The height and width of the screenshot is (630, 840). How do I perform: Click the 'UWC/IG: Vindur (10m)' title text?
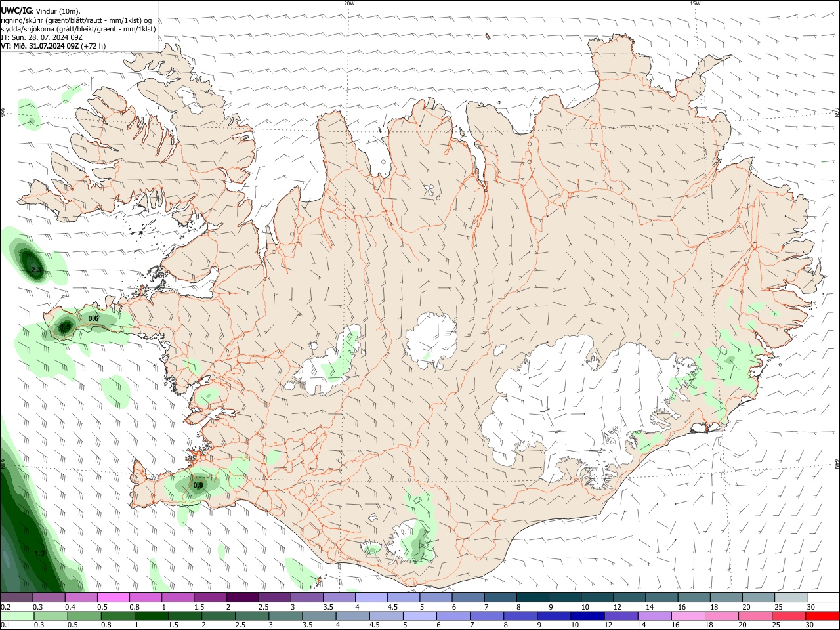coord(41,11)
